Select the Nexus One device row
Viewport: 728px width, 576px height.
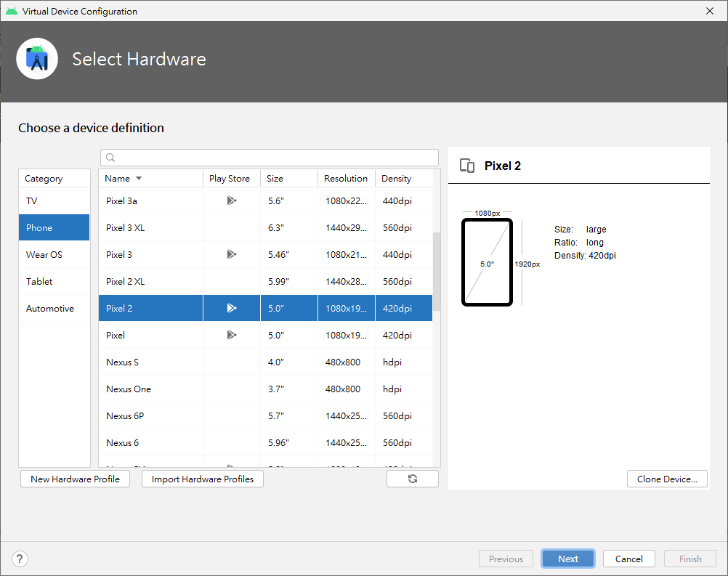(266, 389)
